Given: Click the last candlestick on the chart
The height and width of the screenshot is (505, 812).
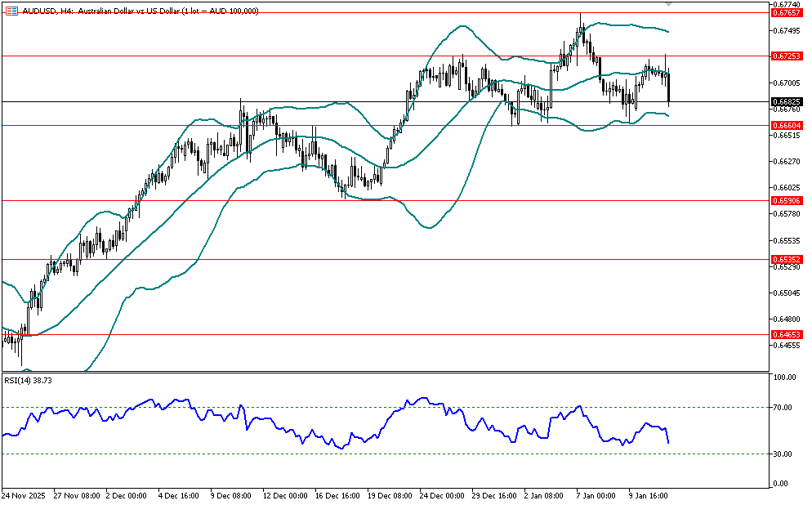Looking at the screenshot, I should pyautogui.click(x=669, y=88).
